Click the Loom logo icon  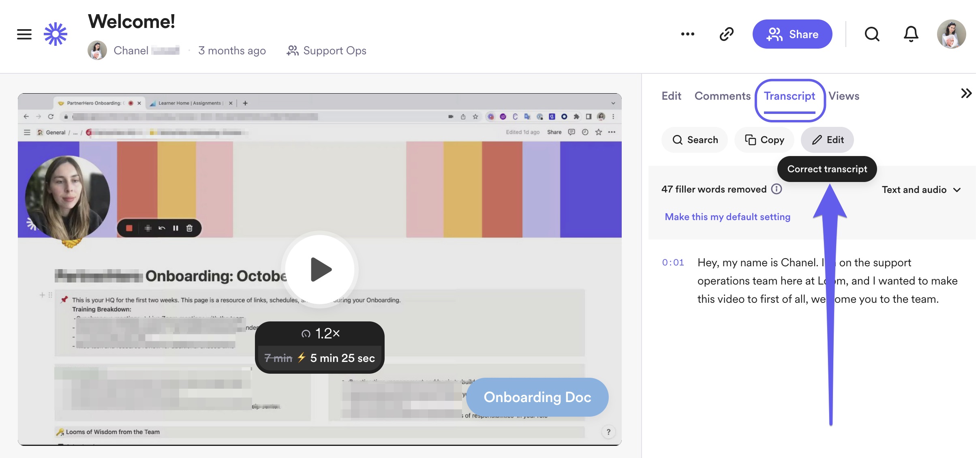[x=56, y=34]
